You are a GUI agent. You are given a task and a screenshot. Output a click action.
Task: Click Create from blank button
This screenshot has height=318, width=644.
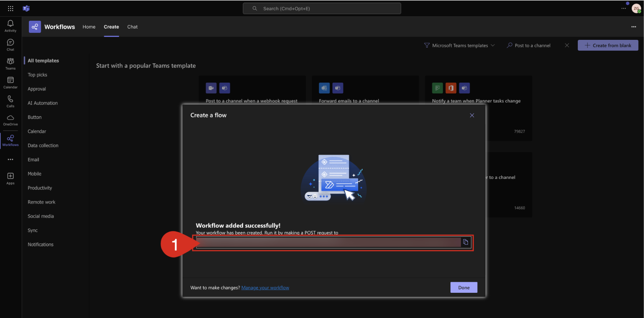coord(608,46)
